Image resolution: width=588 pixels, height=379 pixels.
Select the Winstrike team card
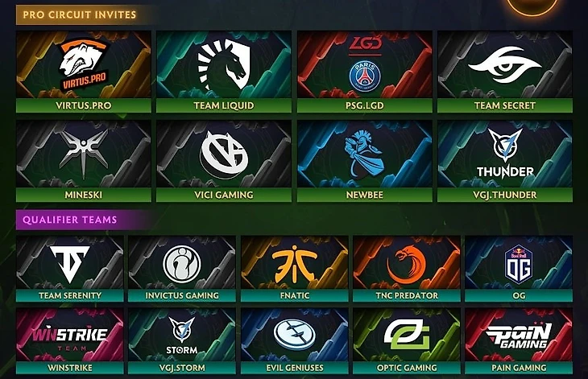pos(70,340)
